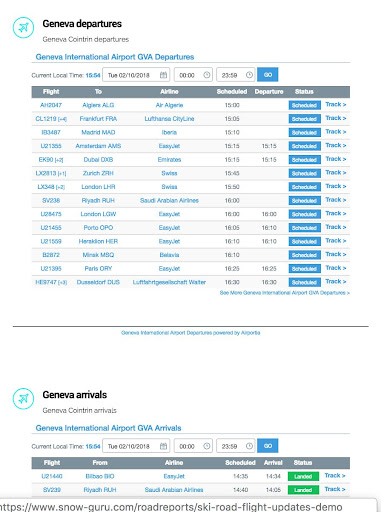Open the calendar icon in departures date field
381x512 pixels.
[x=163, y=75]
